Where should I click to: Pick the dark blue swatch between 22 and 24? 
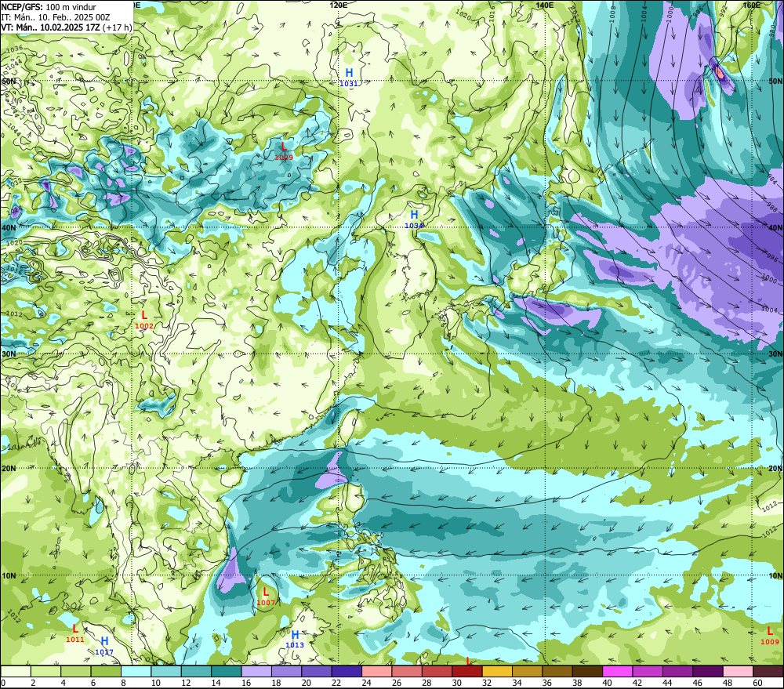click(x=347, y=671)
